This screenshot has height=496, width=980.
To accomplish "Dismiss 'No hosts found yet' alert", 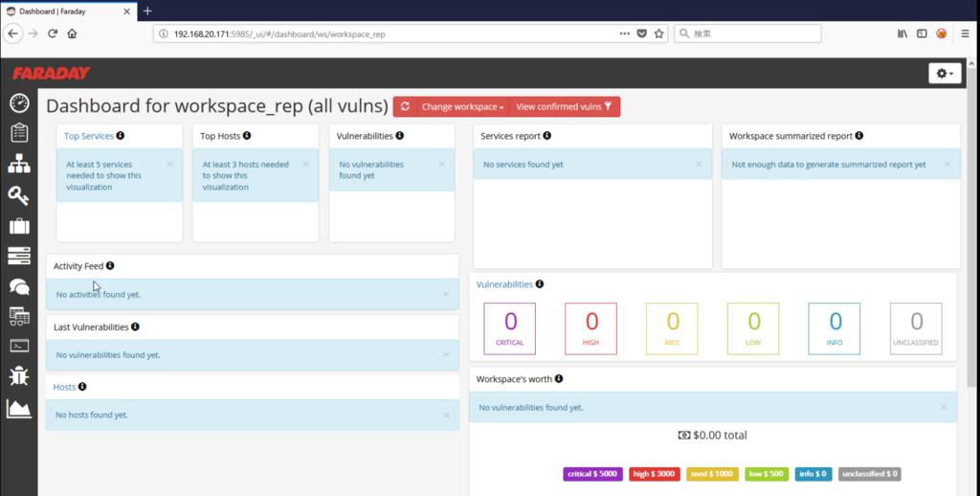I will point(446,415).
